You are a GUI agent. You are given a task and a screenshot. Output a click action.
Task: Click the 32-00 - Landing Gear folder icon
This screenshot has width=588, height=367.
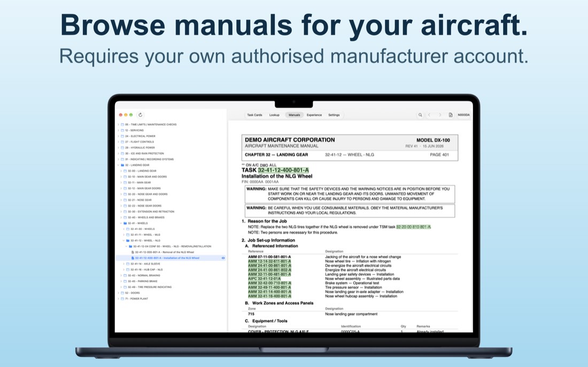(x=125, y=171)
